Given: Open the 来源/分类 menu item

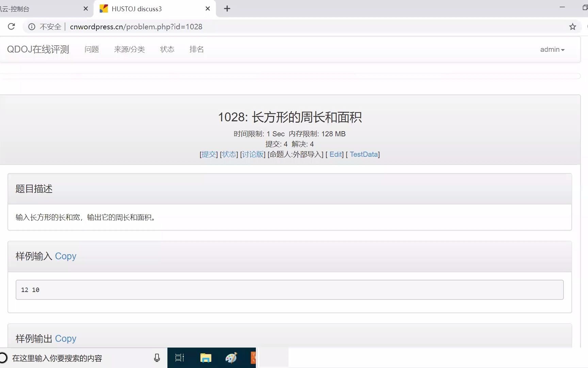Looking at the screenshot, I should [129, 49].
